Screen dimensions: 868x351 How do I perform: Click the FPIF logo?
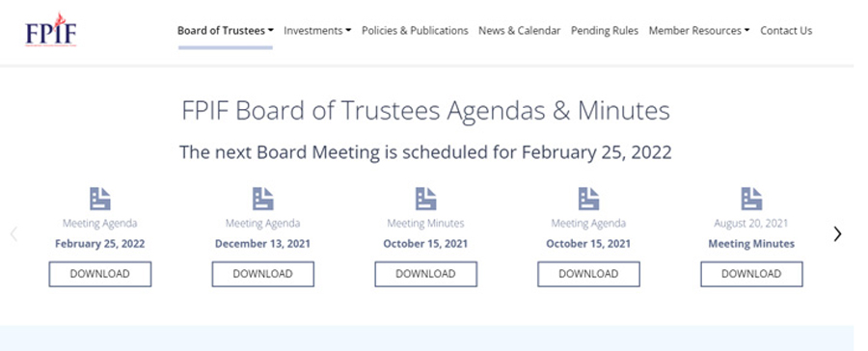tap(51, 30)
